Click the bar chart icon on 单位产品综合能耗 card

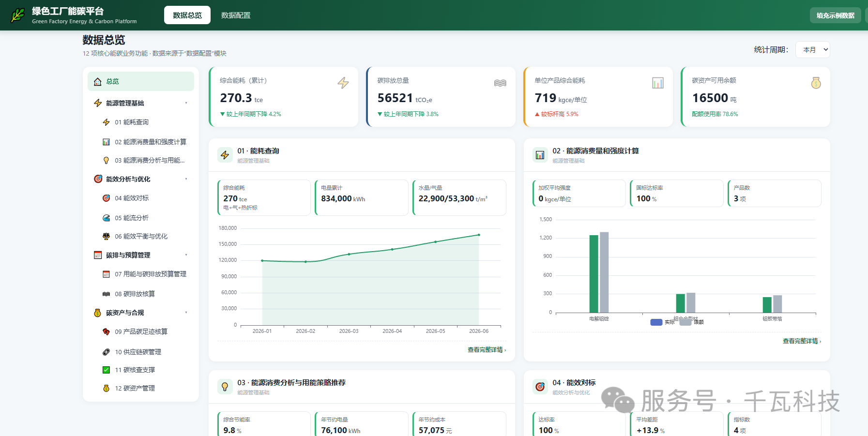point(658,83)
